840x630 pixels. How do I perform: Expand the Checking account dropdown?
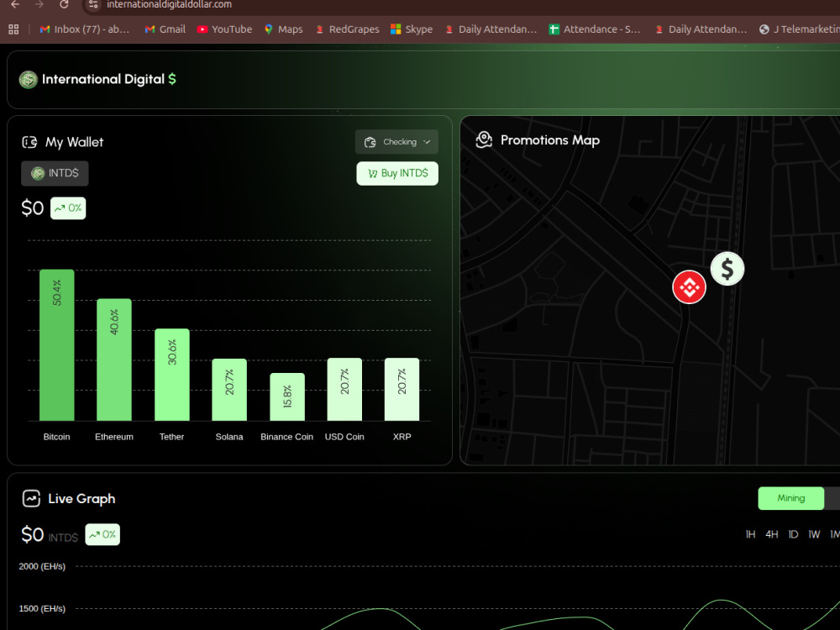[397, 142]
